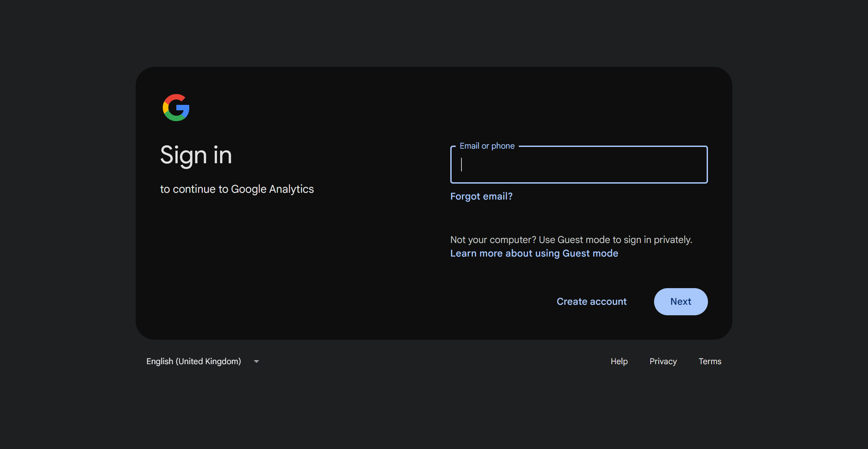Click the 'in' word of Sign in title

(x=222, y=155)
